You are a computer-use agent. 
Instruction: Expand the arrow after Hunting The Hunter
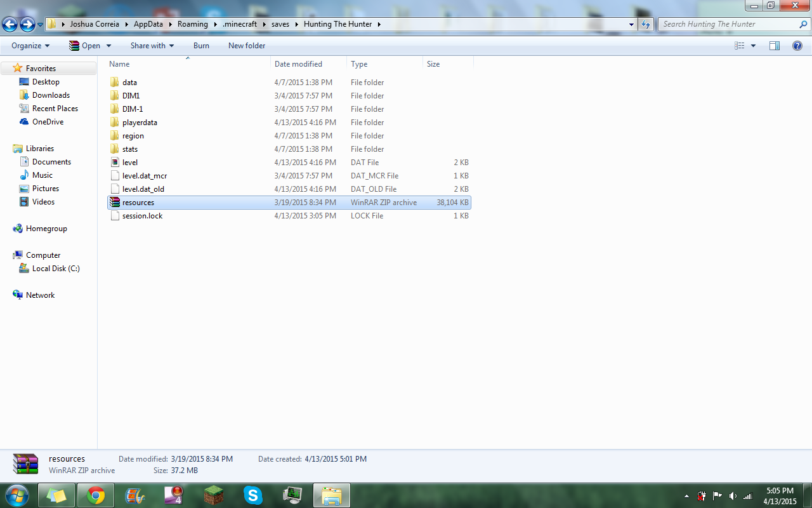(379, 24)
